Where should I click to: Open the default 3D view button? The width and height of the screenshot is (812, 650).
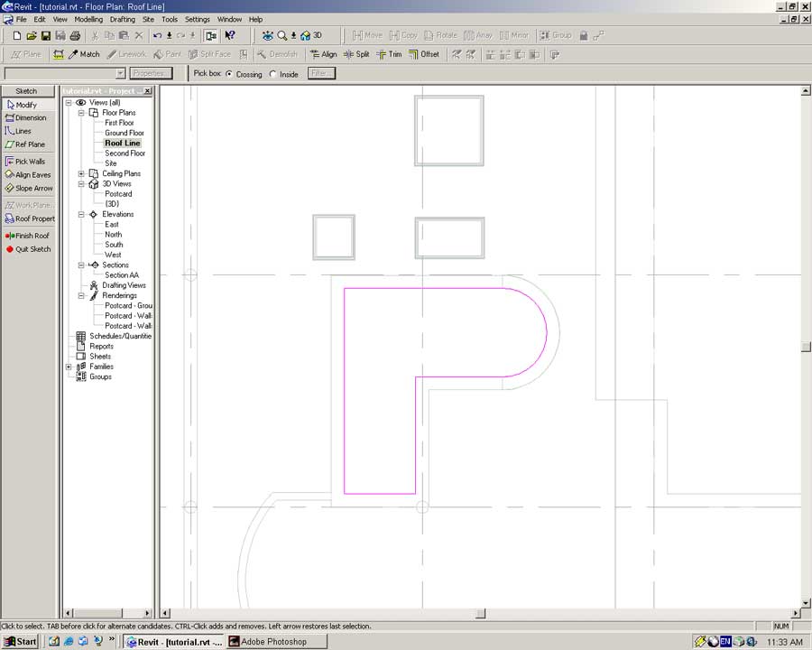pyautogui.click(x=311, y=35)
